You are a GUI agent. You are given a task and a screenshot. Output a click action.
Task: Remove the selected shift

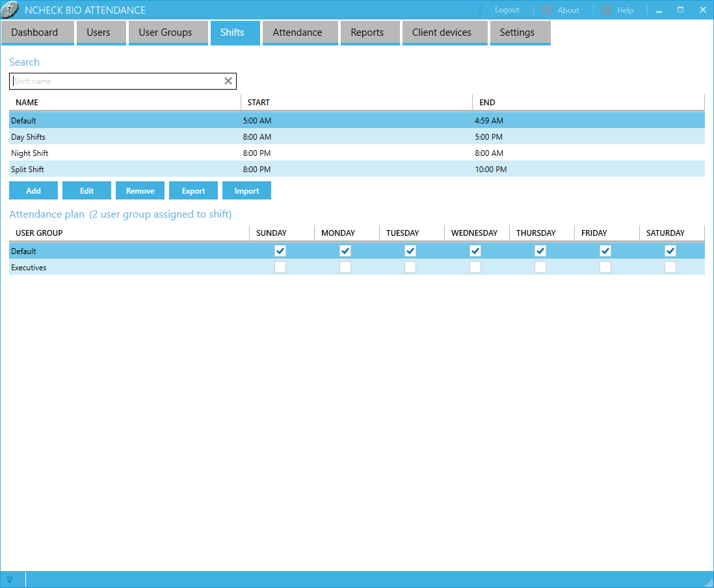[x=140, y=190]
